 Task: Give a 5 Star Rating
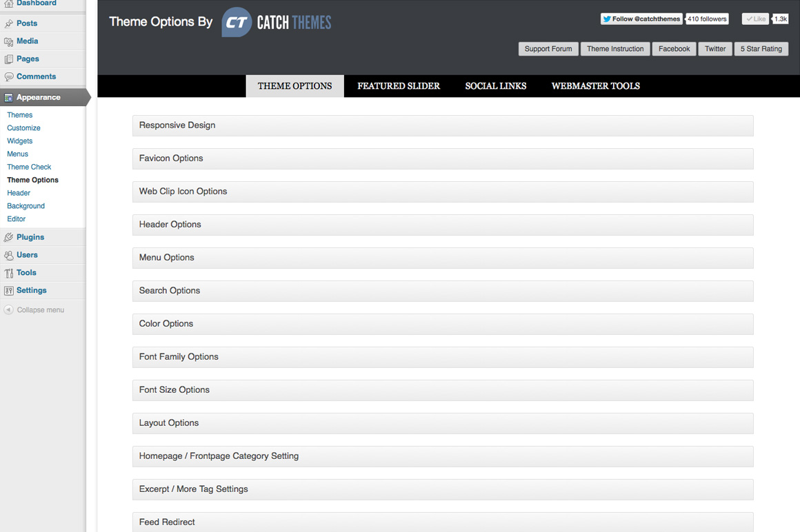tap(761, 49)
